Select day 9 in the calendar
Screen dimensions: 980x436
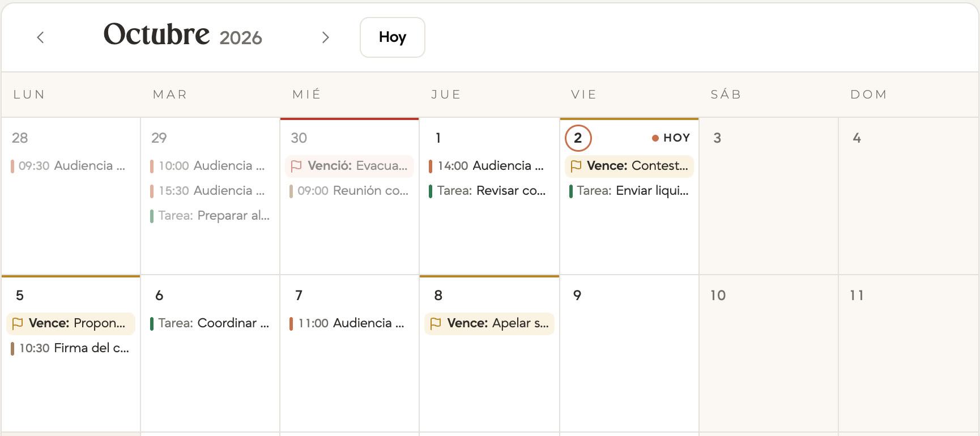(x=629, y=354)
